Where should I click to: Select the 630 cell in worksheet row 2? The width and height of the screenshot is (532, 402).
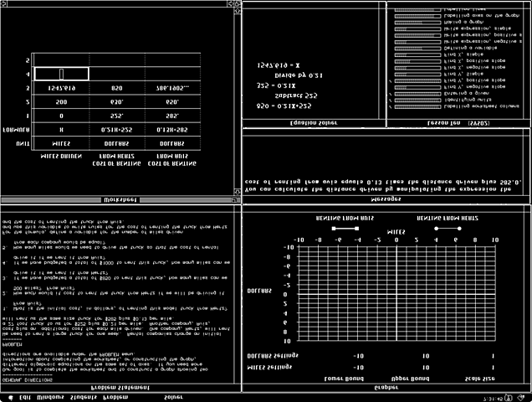[117, 102]
